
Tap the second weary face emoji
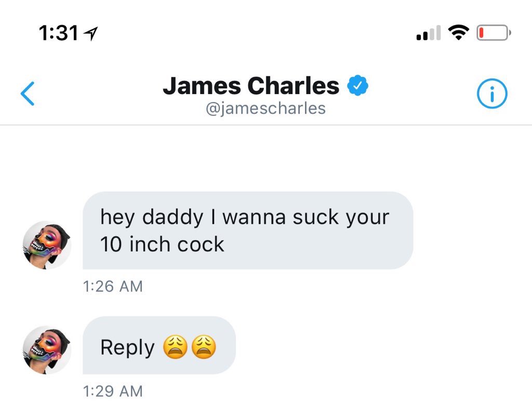point(204,347)
